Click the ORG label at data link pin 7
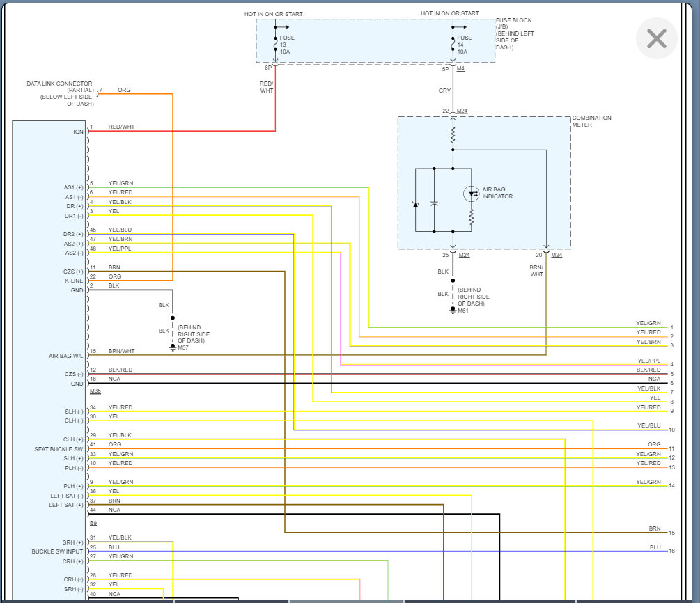 coord(124,90)
